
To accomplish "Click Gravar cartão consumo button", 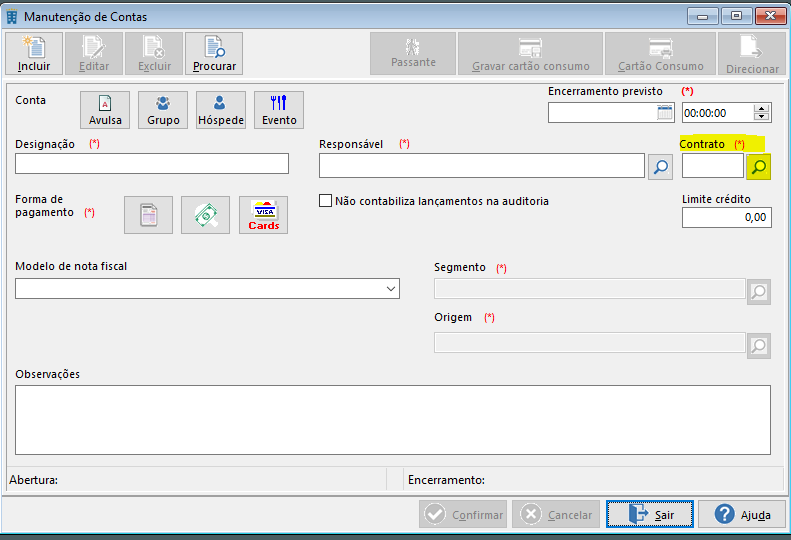I will point(530,53).
